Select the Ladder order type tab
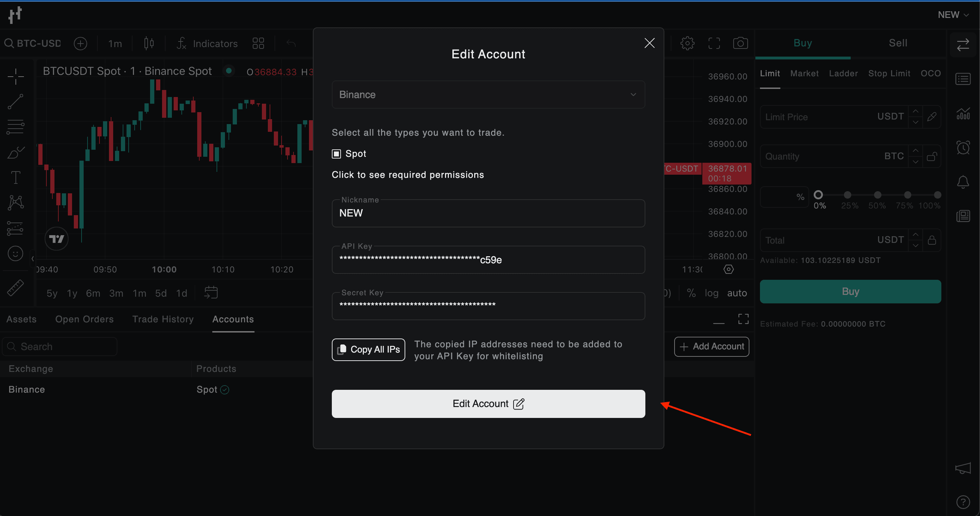The width and height of the screenshot is (980, 516). (x=843, y=73)
